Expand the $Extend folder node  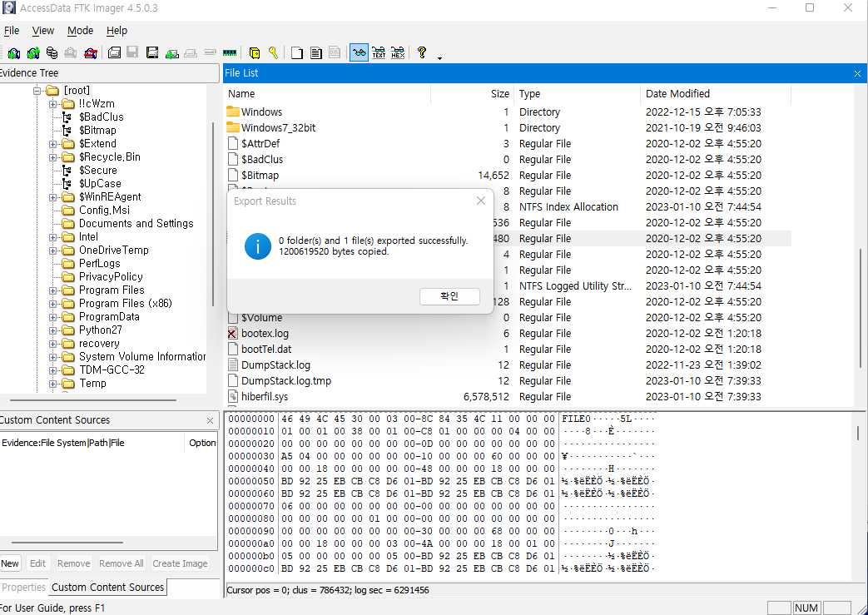pos(52,144)
